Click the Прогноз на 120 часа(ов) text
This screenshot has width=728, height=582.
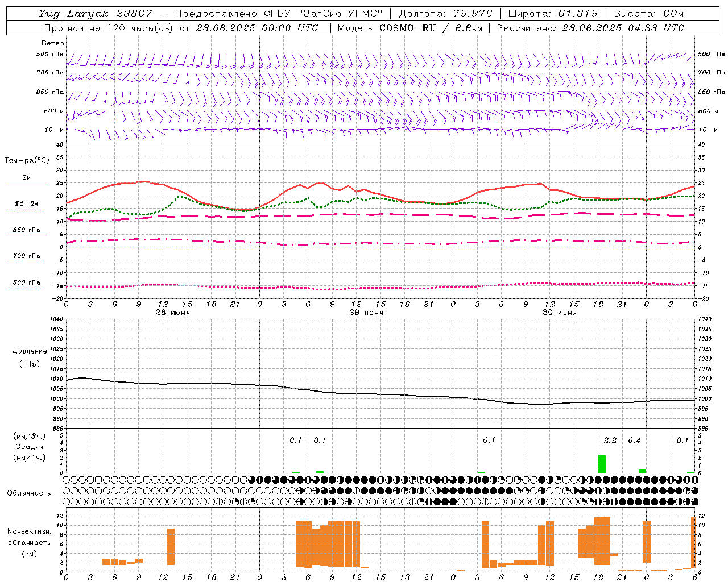110,28
